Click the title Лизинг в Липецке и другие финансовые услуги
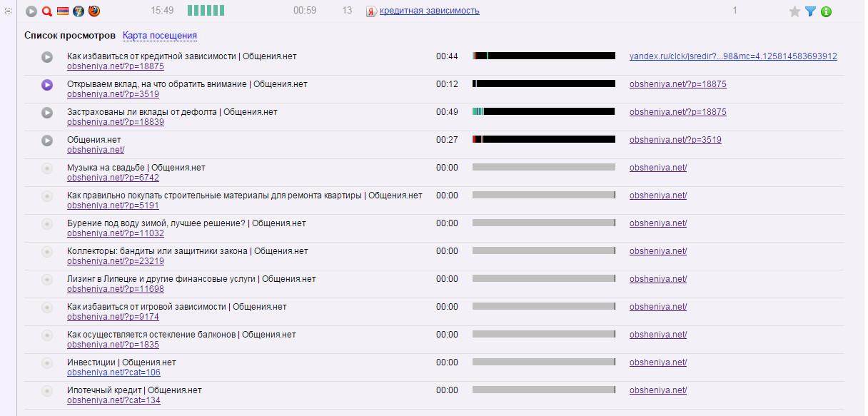Screen dimensions: 868x416 point(191,279)
